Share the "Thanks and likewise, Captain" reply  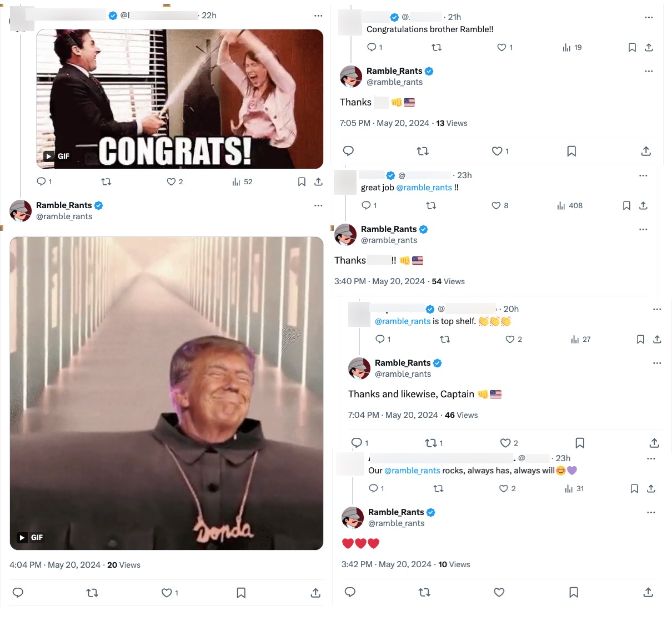pyautogui.click(x=654, y=443)
